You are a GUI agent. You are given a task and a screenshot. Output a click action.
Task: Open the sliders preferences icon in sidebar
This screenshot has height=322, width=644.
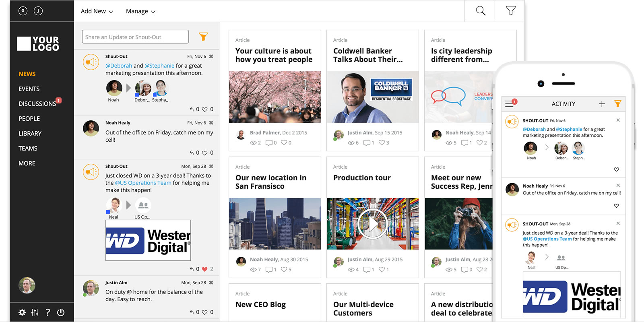tap(35, 312)
